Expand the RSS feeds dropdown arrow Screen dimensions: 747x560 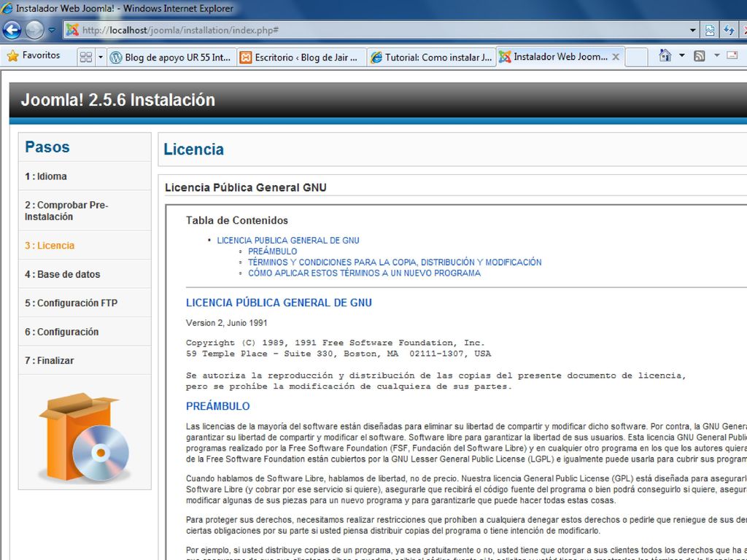[716, 55]
